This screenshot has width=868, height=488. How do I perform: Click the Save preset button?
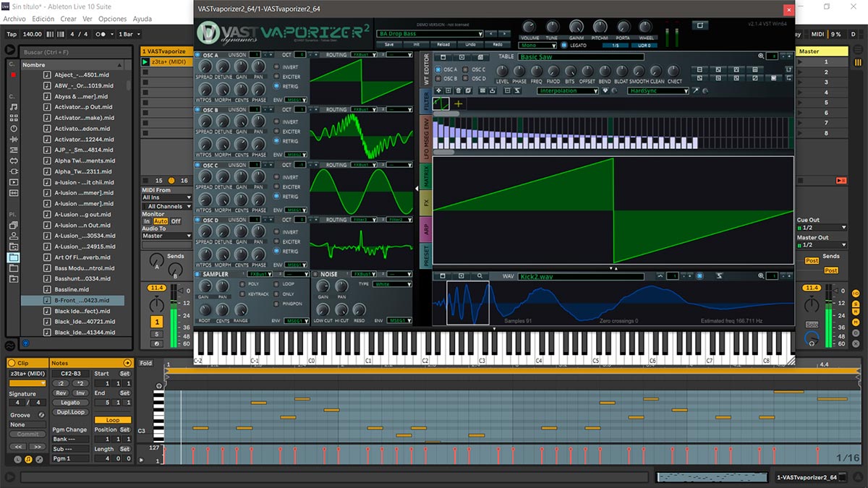pyautogui.click(x=389, y=44)
